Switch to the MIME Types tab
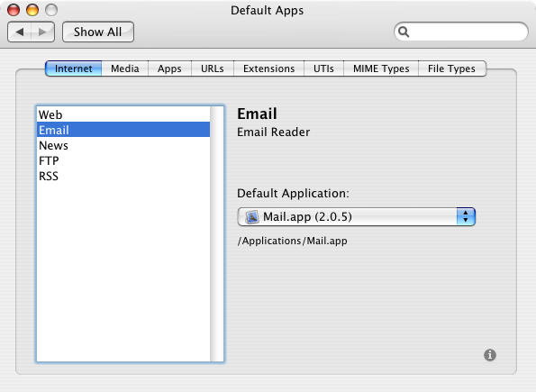The height and width of the screenshot is (392, 536). point(381,68)
